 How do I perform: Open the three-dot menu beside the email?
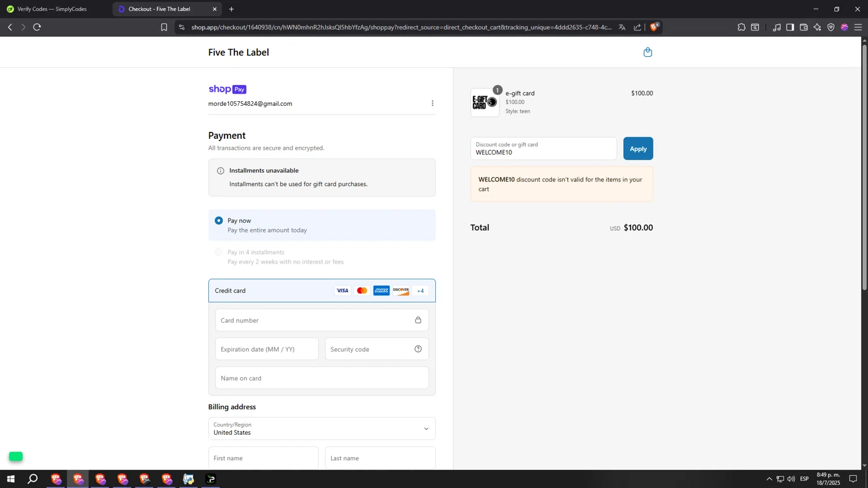tap(432, 103)
